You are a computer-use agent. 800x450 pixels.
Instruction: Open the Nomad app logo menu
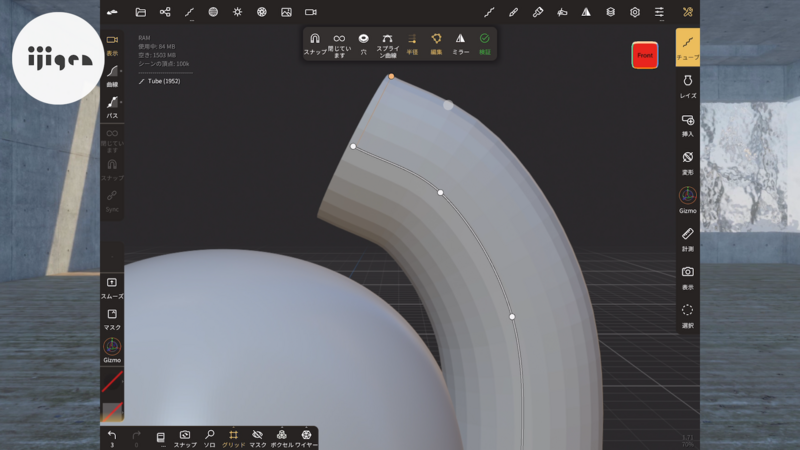click(112, 12)
